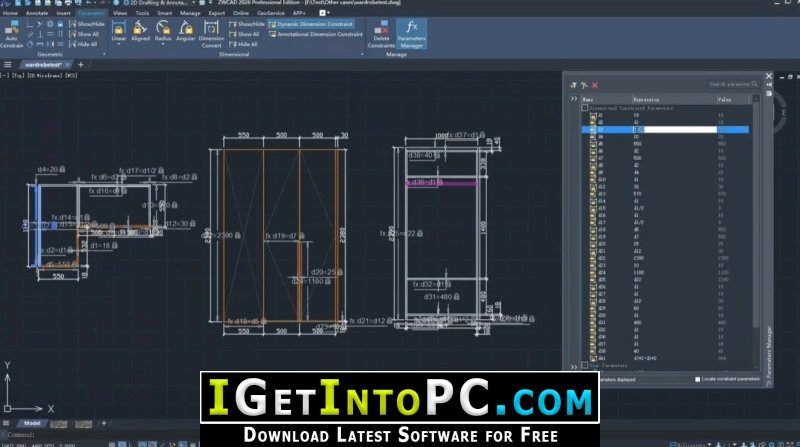Select the fix (lock) geometric constraint icon
The height and width of the screenshot is (447, 800).
pos(60,24)
